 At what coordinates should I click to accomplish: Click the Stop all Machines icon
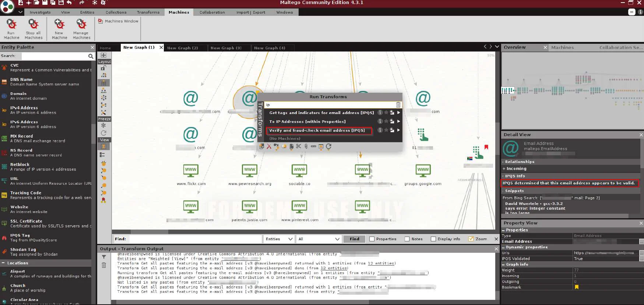coord(34,24)
